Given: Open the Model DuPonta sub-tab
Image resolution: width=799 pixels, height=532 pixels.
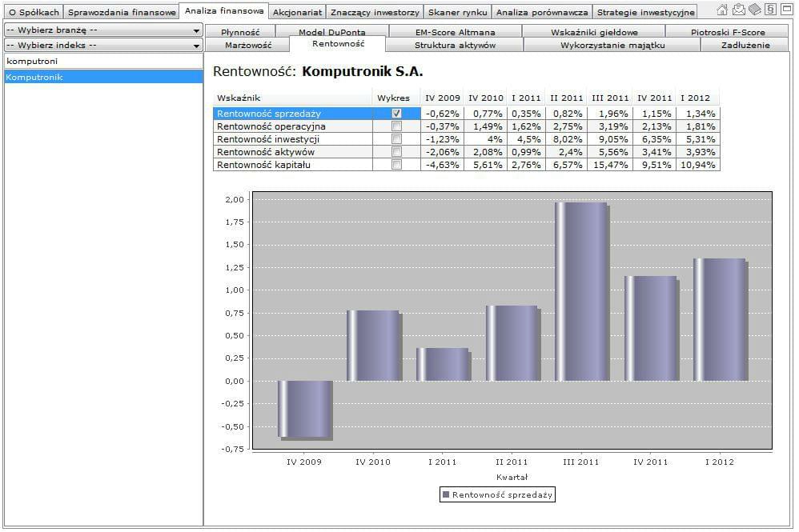Looking at the screenshot, I should click(x=331, y=32).
